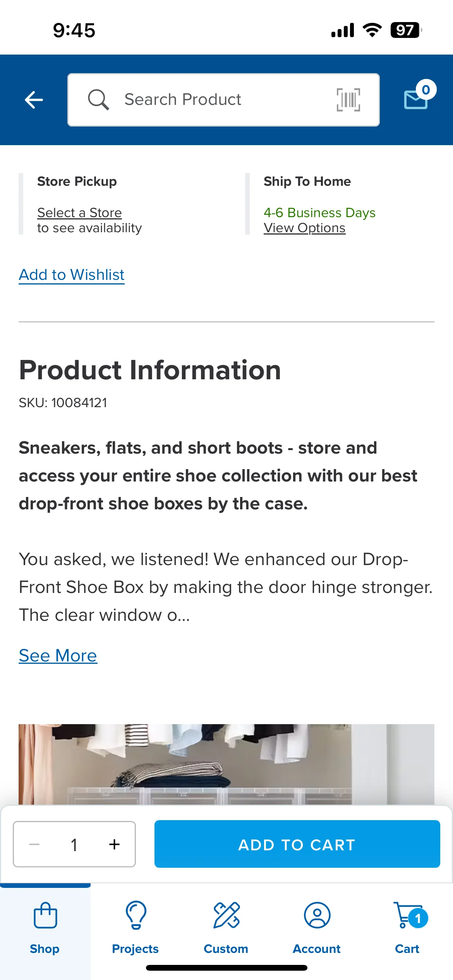Expand the description with See More
This screenshot has height=980, width=453.
click(58, 656)
